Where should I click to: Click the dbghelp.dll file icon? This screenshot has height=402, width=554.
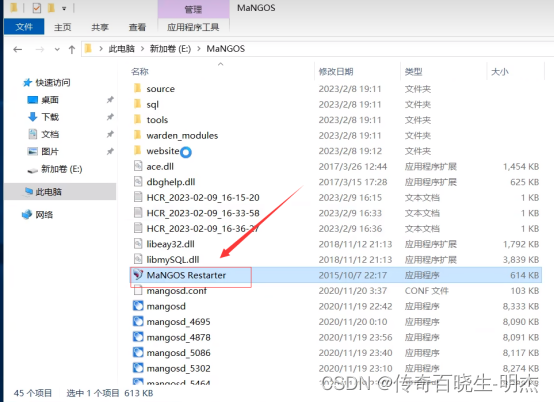tap(138, 181)
